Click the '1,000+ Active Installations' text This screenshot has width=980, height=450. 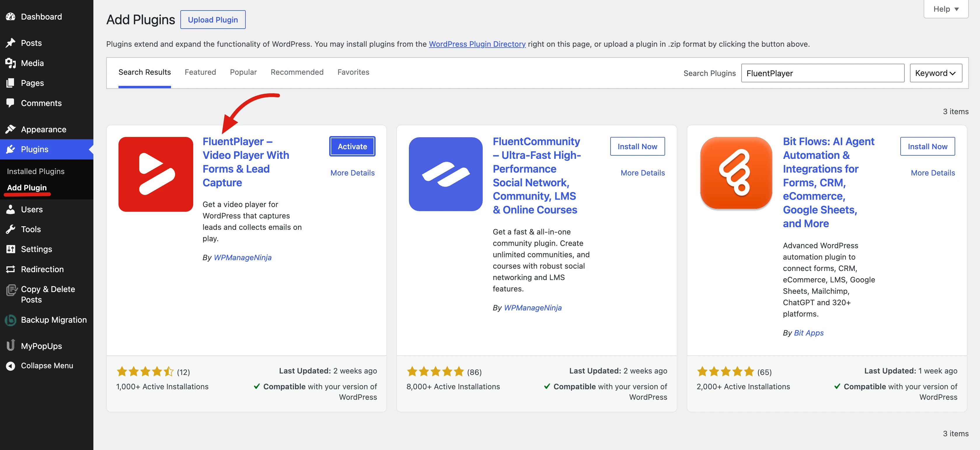163,387
